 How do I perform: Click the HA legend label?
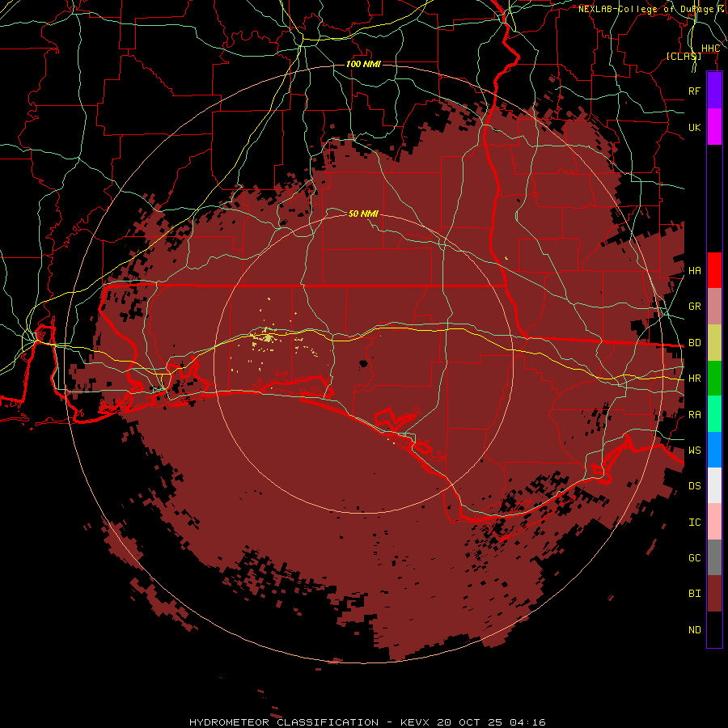click(694, 270)
